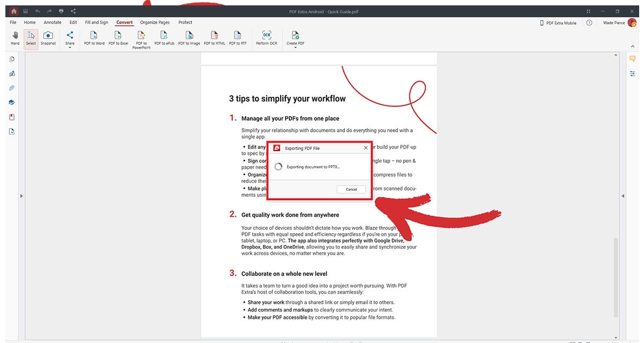The image size is (644, 343).
Task: Open the last left sidebar document icon
Action: 12,131
